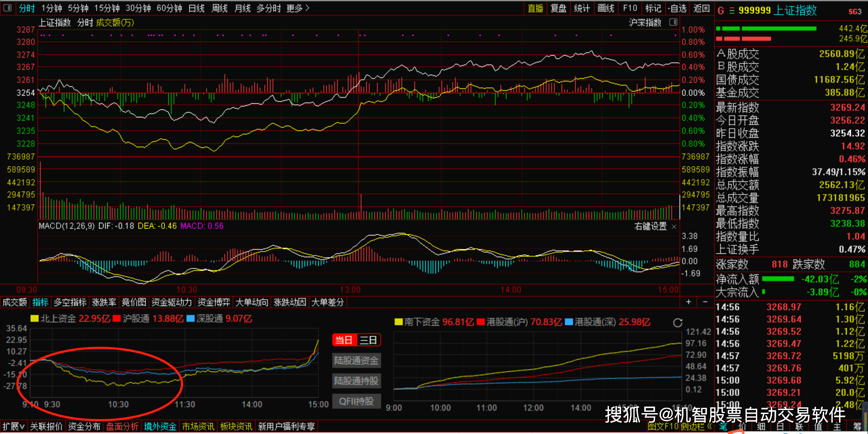The width and height of the screenshot is (868, 434).
Task: Select the 指标 sub-chart tab
Action: 40,302
